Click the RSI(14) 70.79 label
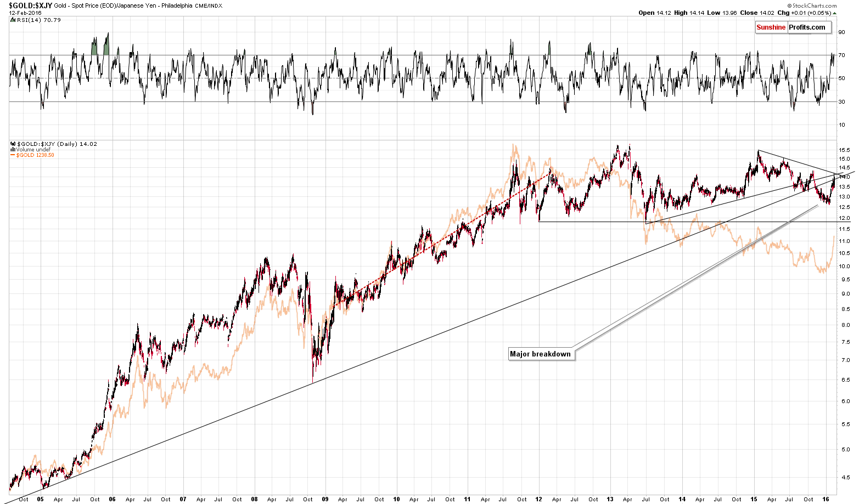The width and height of the screenshot is (859, 504). tap(39, 20)
